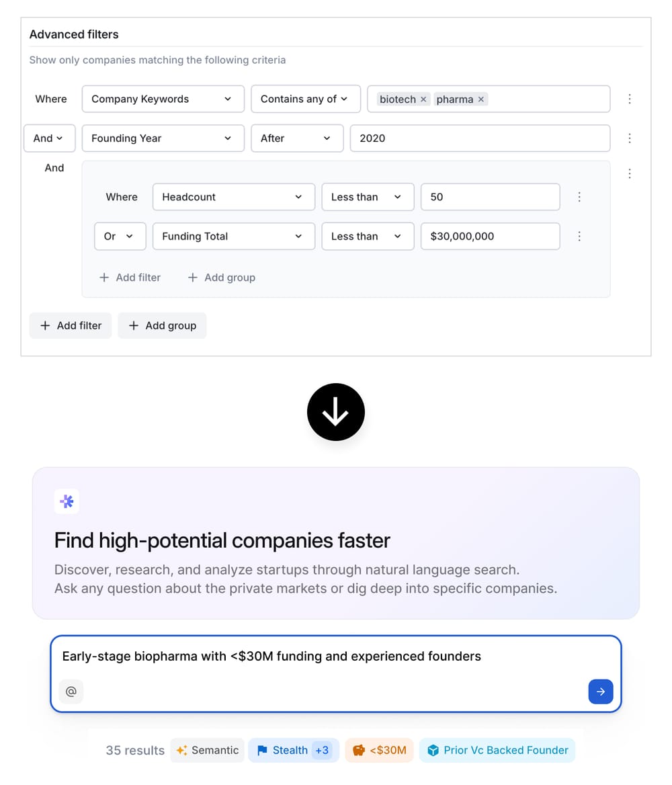Open three-dot menu for Funding Total filter

579,237
